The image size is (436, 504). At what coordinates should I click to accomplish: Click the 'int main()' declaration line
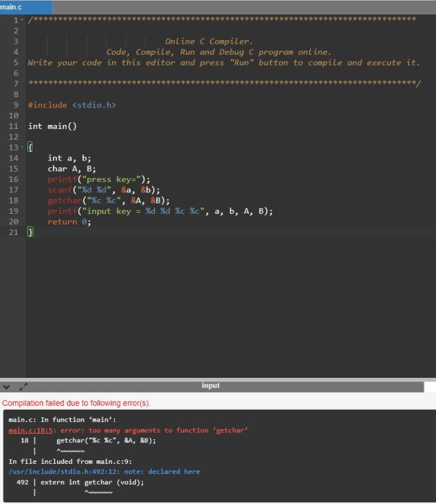click(52, 126)
